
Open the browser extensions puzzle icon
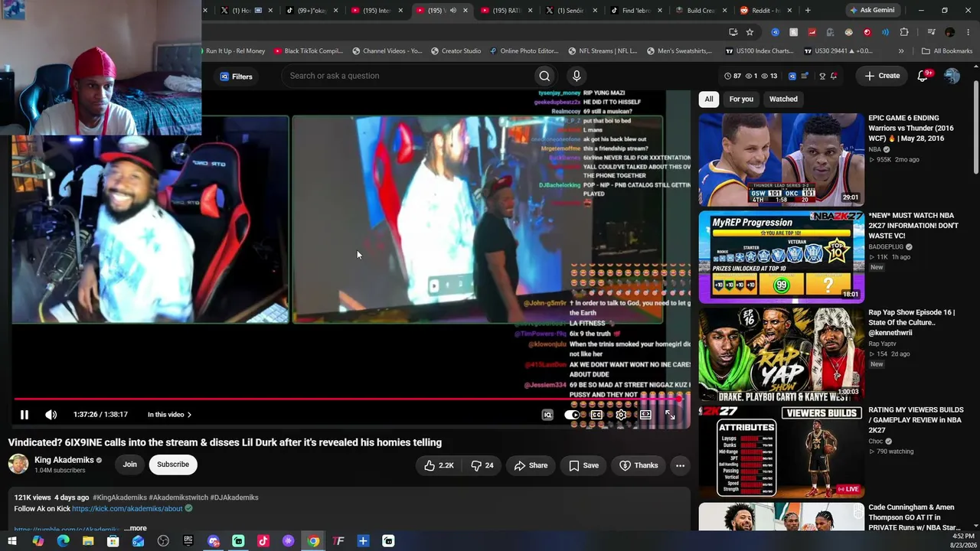tap(904, 32)
